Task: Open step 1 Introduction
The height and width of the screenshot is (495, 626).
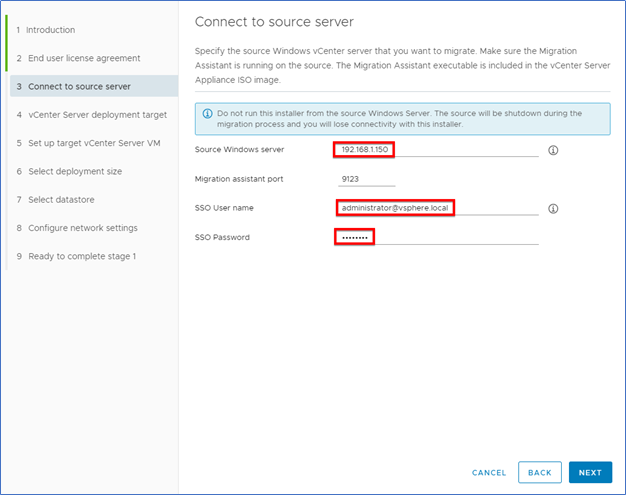Action: coord(46,30)
